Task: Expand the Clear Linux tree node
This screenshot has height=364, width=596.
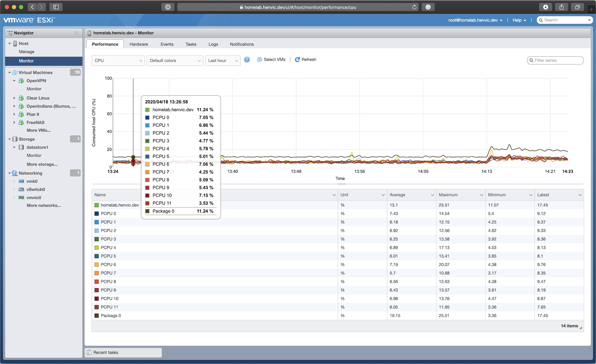Action: (x=14, y=98)
